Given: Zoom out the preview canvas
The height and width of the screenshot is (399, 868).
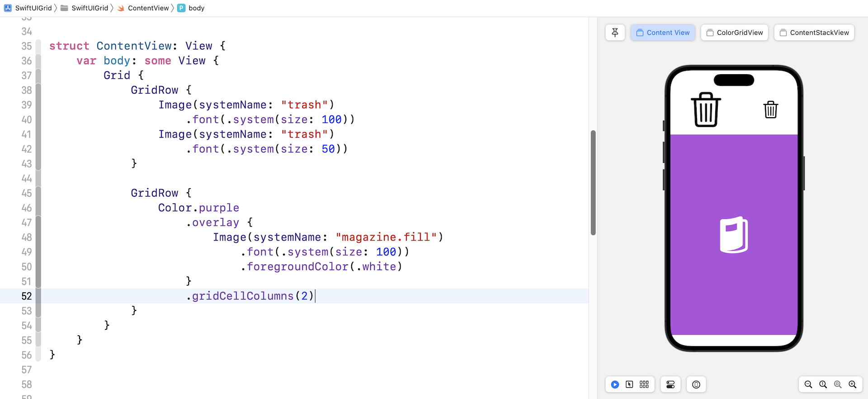Looking at the screenshot, I should 808,385.
